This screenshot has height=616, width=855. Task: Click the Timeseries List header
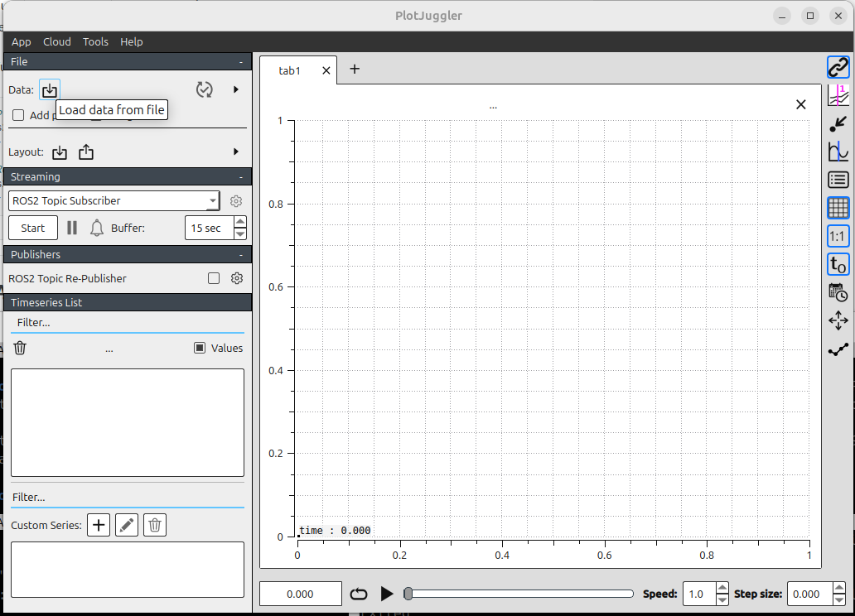point(128,302)
